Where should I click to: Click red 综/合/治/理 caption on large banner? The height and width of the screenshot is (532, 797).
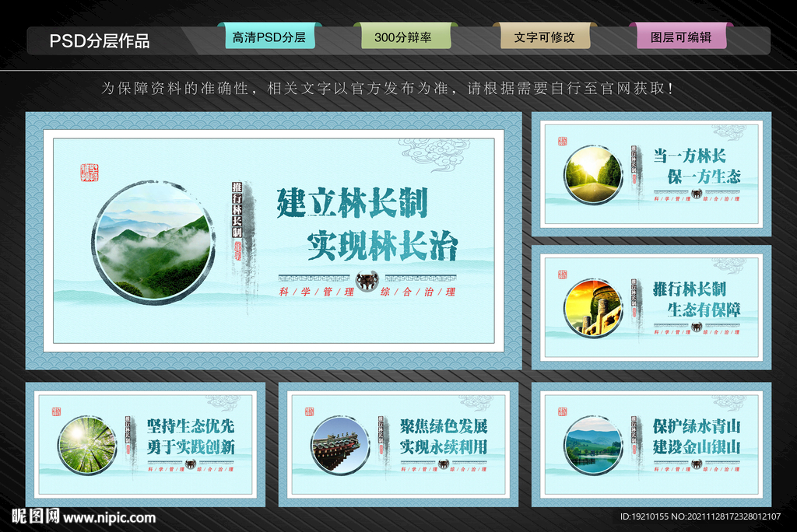click(418, 292)
